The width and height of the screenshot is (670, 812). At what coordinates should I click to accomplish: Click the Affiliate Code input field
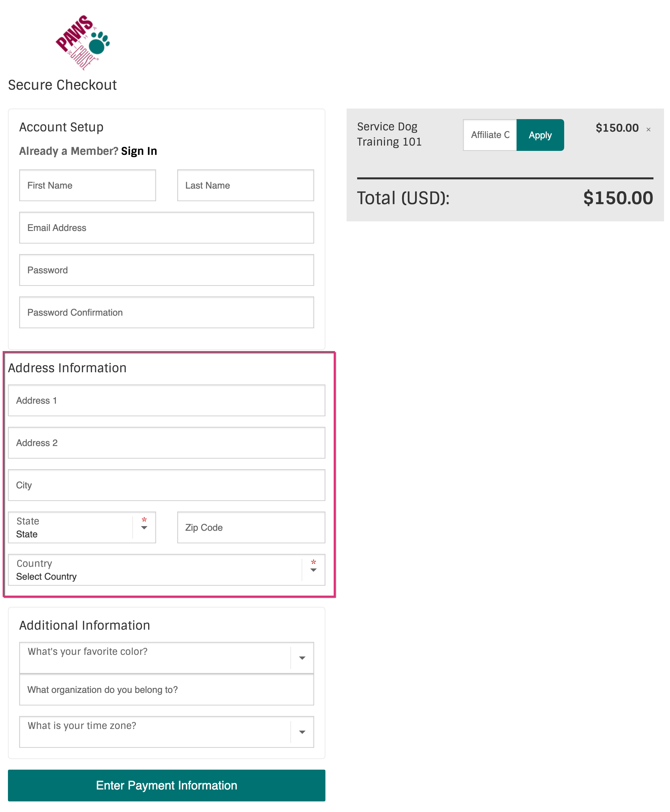[x=490, y=135]
